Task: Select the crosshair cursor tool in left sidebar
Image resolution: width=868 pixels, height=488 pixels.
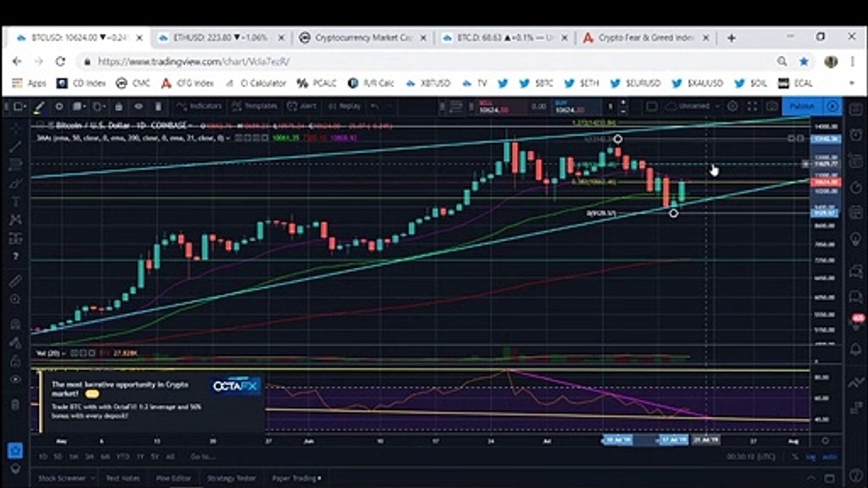Action: (16, 127)
